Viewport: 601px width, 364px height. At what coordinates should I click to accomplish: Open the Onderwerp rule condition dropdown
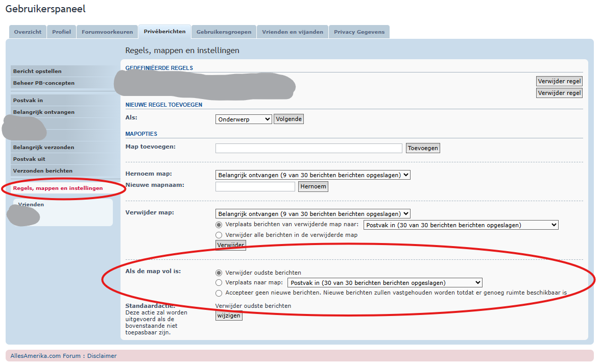244,119
